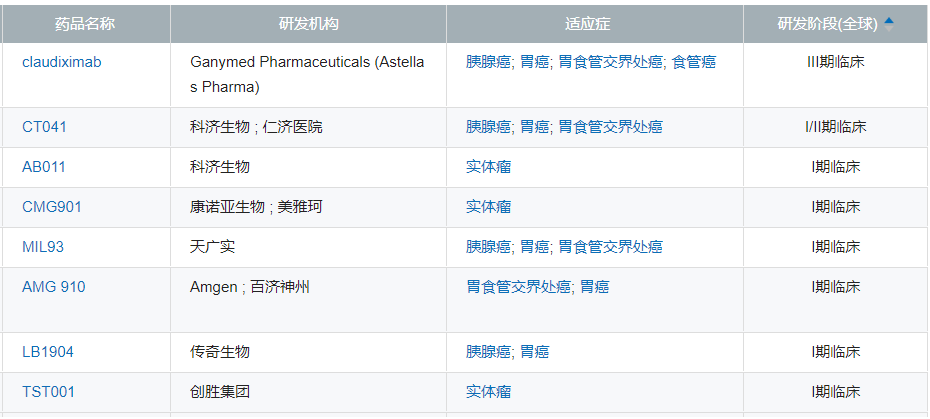Click the 适应症 column header
This screenshot has width=930, height=419.
pos(594,24)
